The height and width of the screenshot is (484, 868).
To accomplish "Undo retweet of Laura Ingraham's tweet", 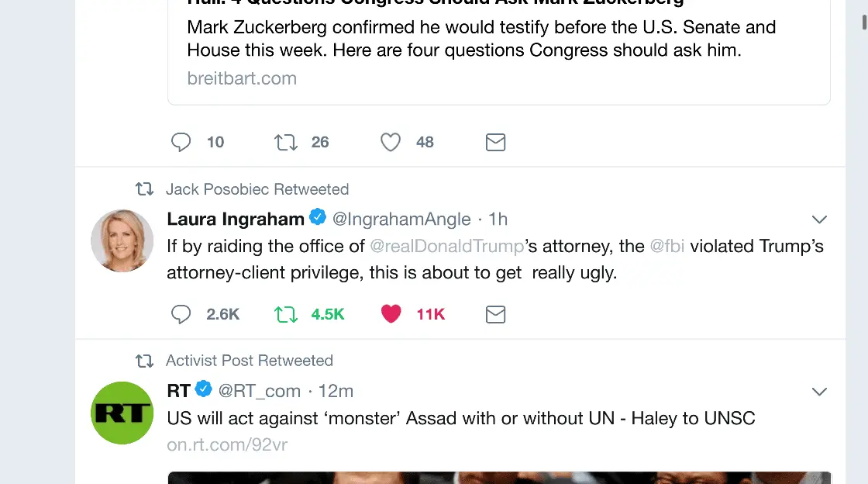I will pyautogui.click(x=287, y=314).
